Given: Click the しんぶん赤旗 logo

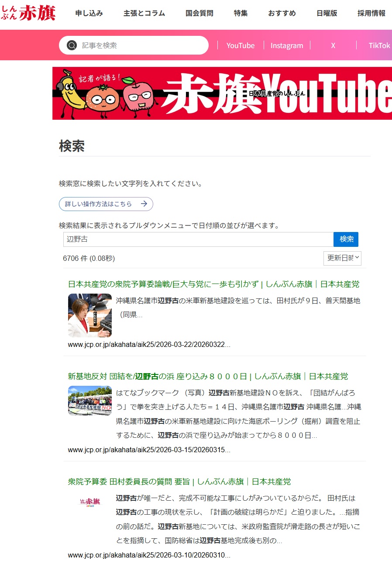Looking at the screenshot, I should pos(29,13).
